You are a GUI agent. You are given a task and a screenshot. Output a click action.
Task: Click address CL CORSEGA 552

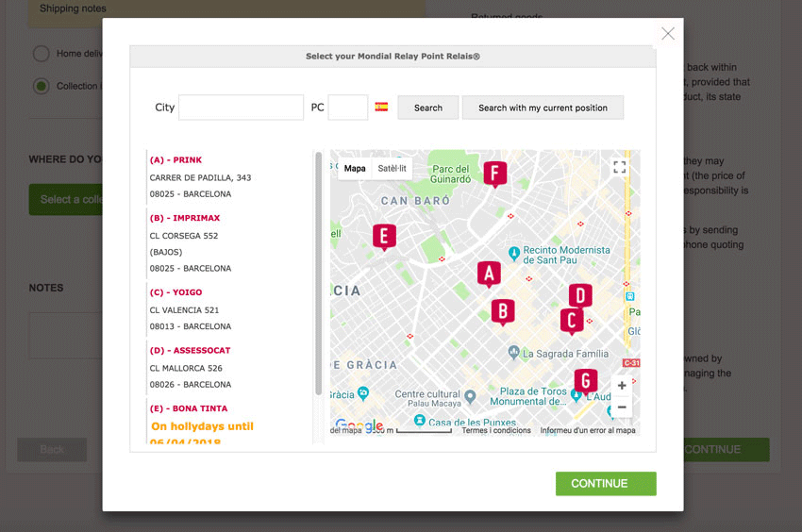pos(184,236)
